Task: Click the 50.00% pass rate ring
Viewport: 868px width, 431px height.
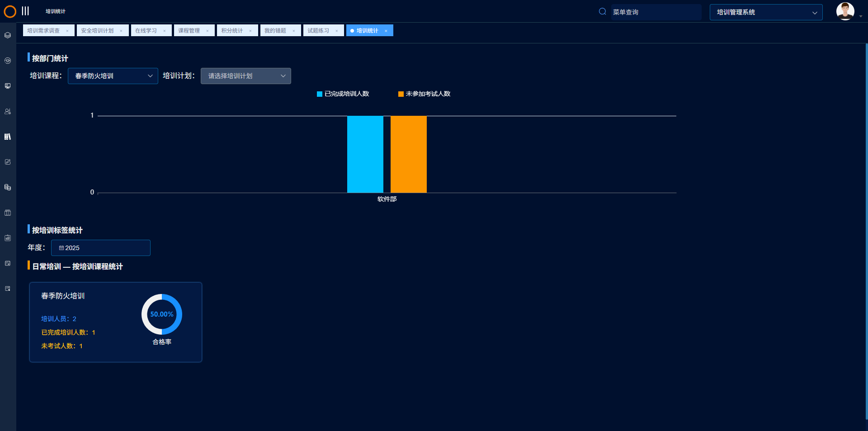Action: pyautogui.click(x=162, y=314)
